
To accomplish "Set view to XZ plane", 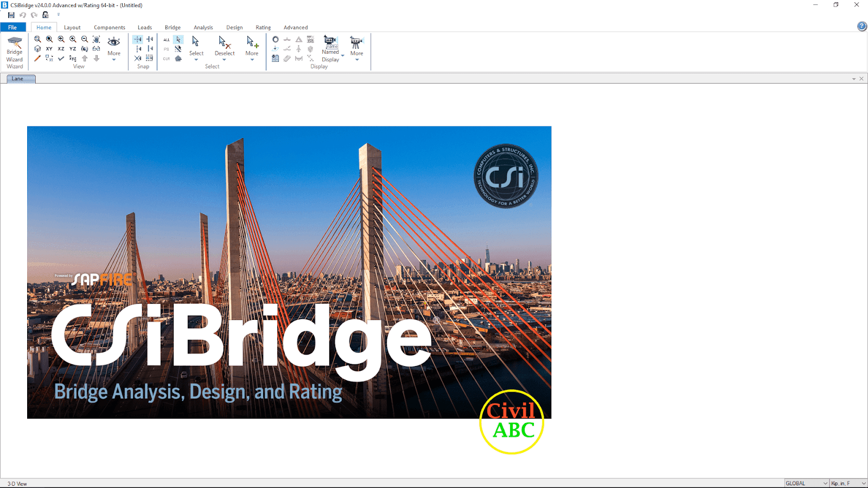I will coord(61,49).
